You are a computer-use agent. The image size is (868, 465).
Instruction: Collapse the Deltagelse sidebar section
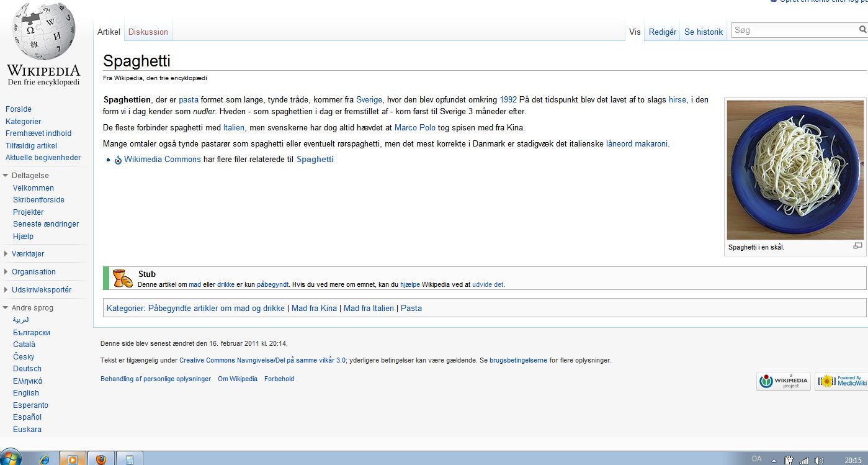pos(6,176)
